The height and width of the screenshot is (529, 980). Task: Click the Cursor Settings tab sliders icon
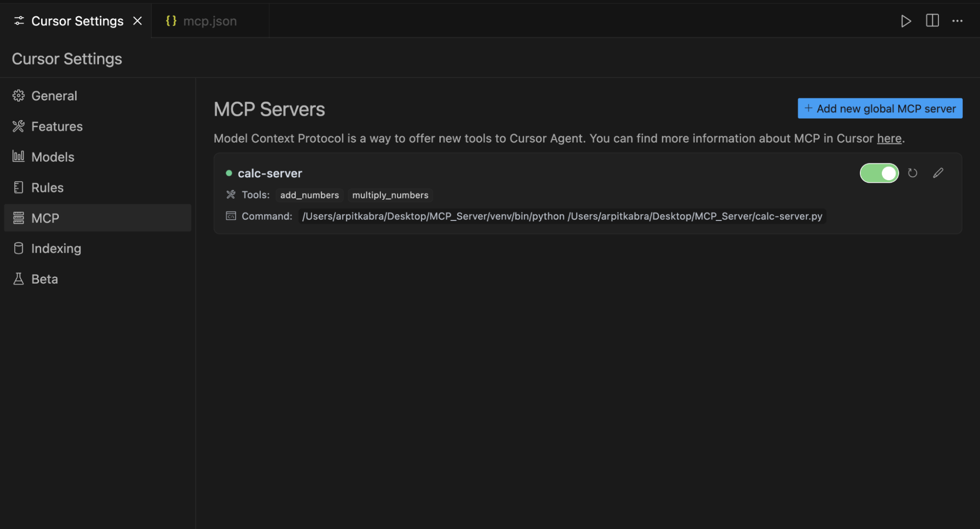[19, 21]
